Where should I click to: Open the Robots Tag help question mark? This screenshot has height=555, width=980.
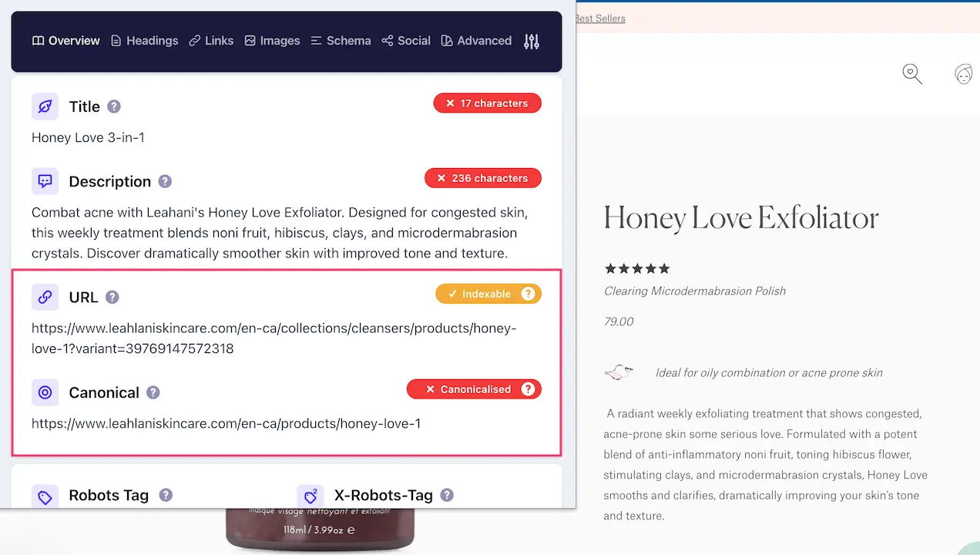[165, 496]
